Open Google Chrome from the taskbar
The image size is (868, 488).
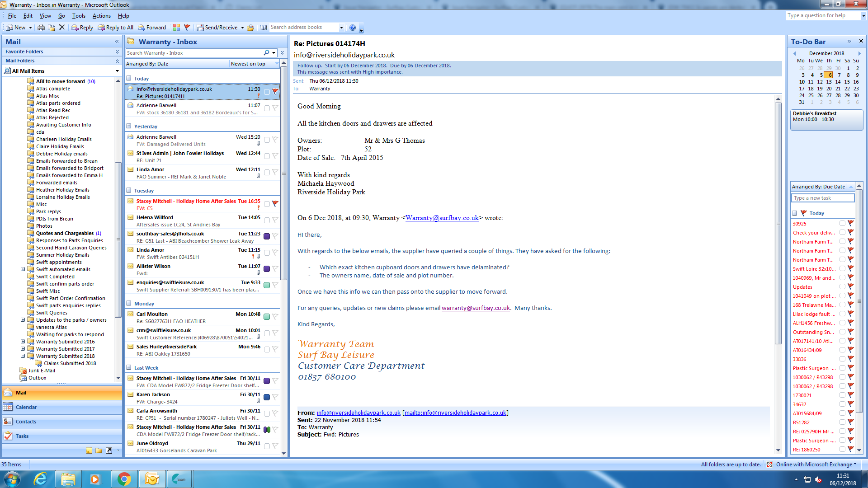click(x=124, y=479)
